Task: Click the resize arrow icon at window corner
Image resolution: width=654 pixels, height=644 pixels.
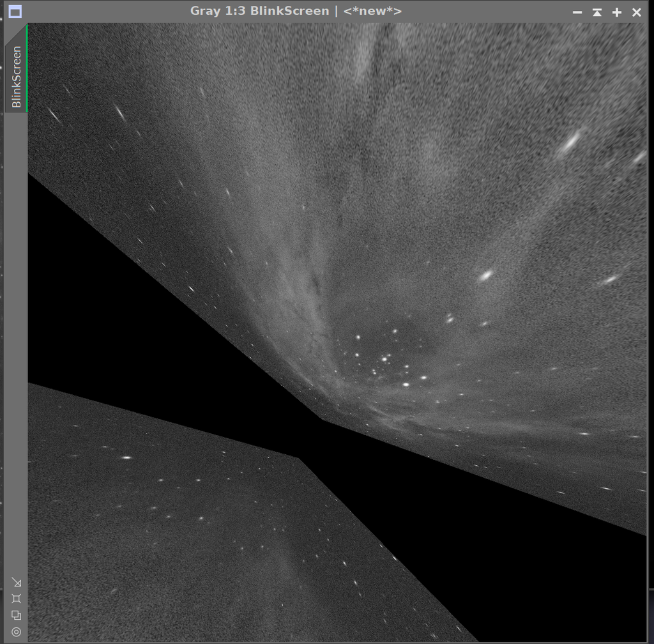Action: point(16,582)
